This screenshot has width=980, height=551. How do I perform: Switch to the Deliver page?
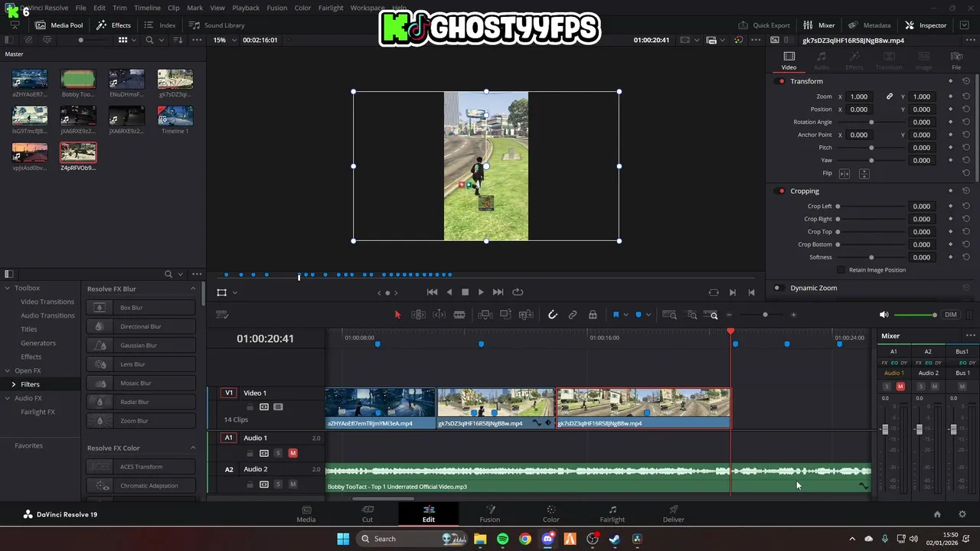pyautogui.click(x=674, y=514)
